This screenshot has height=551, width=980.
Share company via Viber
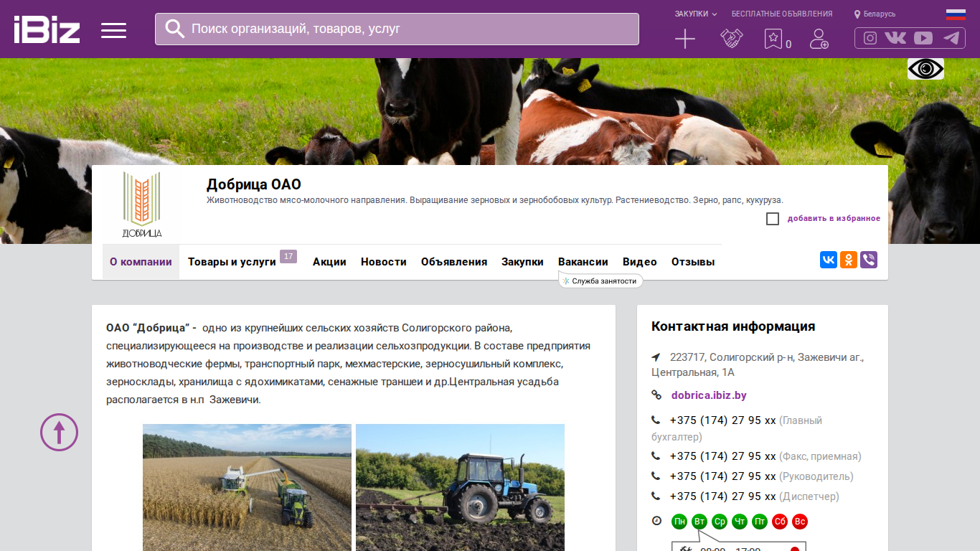[x=869, y=260]
